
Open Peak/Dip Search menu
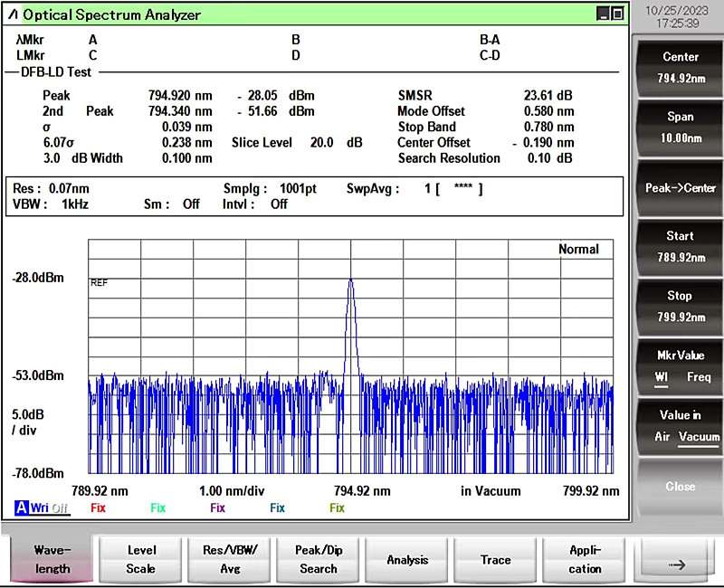point(318,559)
